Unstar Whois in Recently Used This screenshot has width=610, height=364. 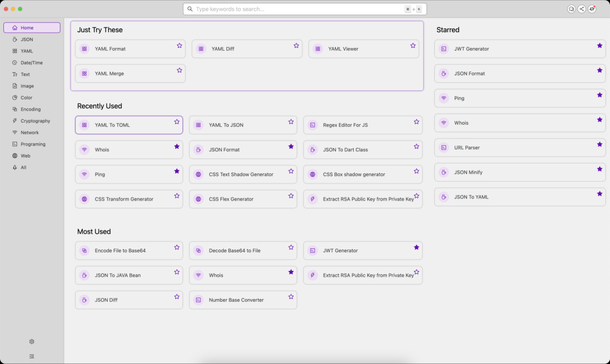[177, 146]
